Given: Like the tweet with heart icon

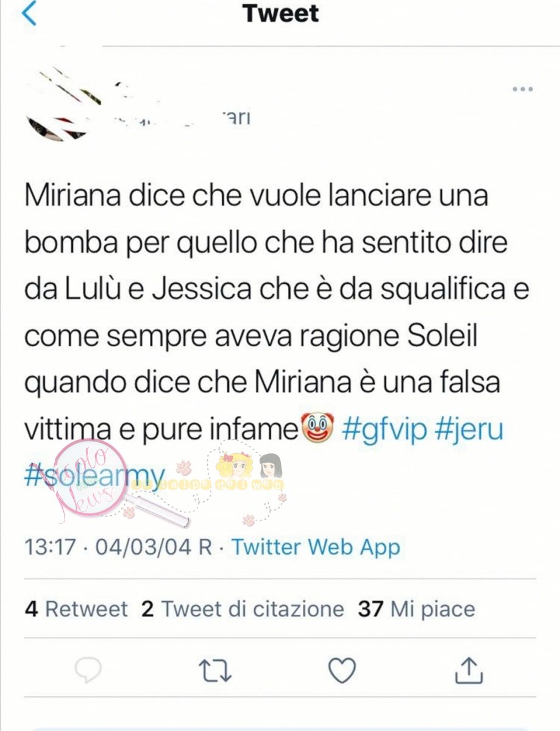Looking at the screenshot, I should [342, 671].
